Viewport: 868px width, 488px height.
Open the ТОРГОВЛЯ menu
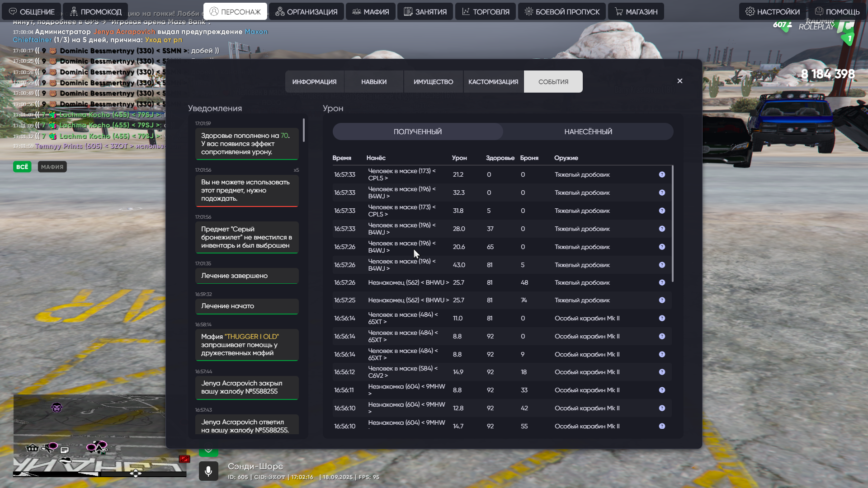[485, 12]
